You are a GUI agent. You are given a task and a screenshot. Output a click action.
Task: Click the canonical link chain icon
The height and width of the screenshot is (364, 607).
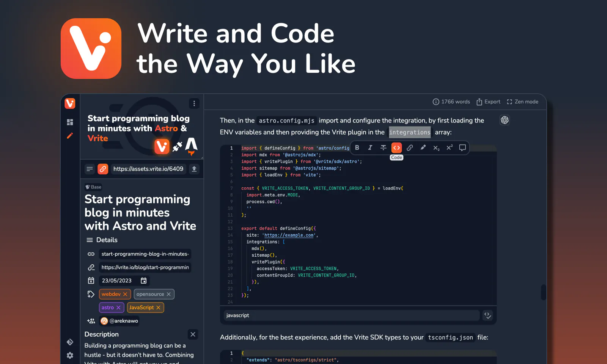(91, 267)
